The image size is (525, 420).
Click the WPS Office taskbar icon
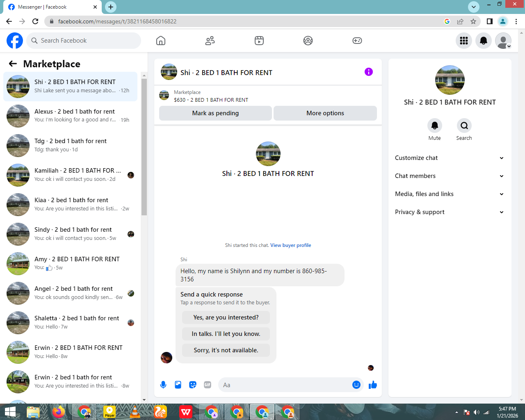(186, 412)
